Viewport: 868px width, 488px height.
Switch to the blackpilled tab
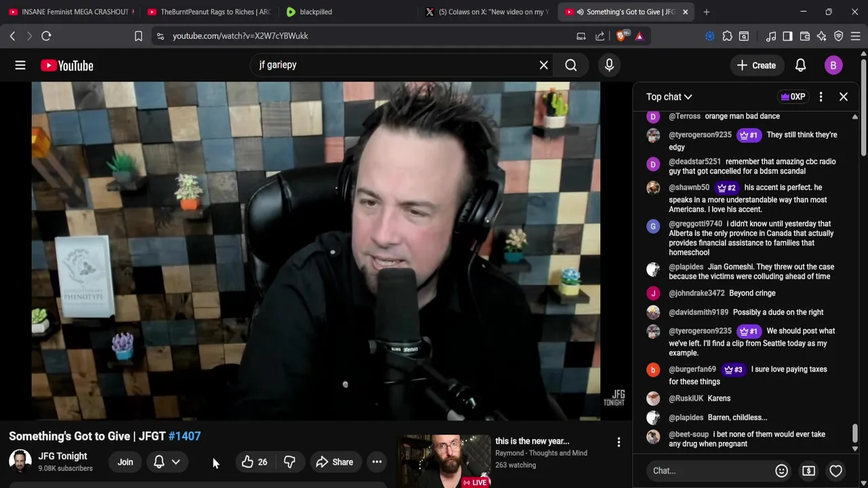tap(347, 12)
